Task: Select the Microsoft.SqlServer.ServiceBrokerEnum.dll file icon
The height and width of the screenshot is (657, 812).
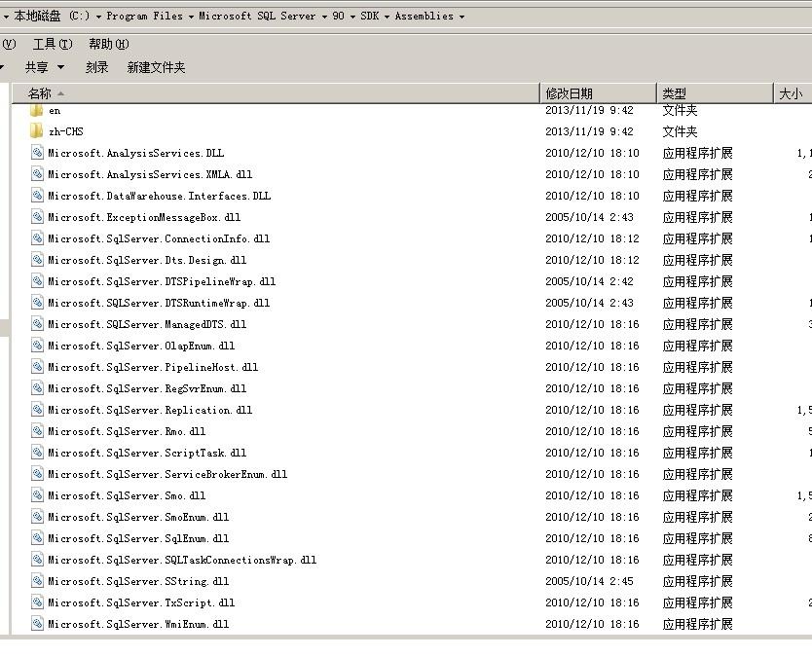Action: tap(37, 474)
